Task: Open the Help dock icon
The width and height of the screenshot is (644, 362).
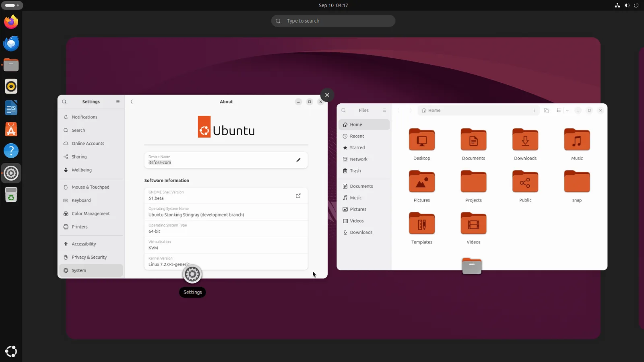Action: 11,151
